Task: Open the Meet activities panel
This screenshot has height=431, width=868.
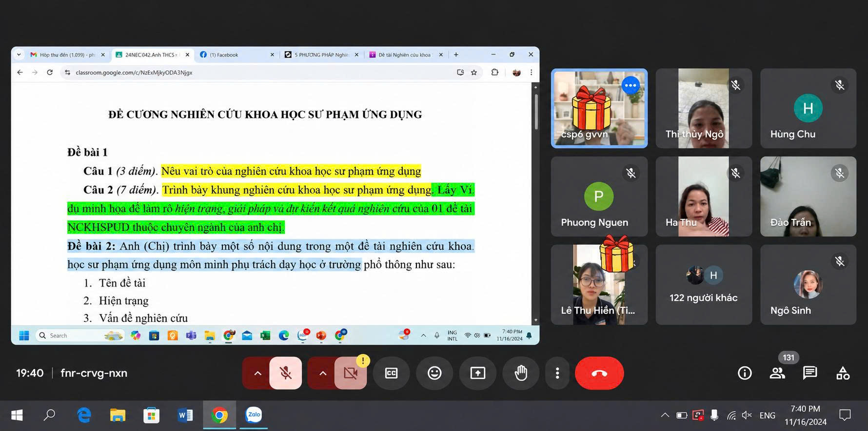Action: [843, 373]
